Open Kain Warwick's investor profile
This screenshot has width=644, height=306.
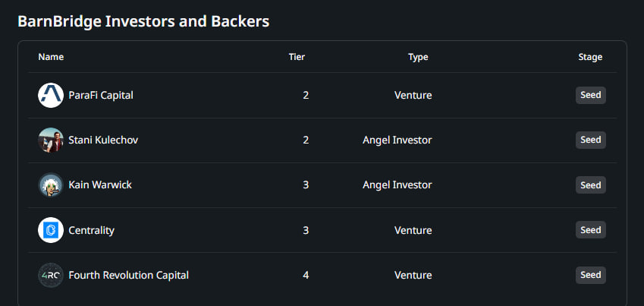coord(100,185)
